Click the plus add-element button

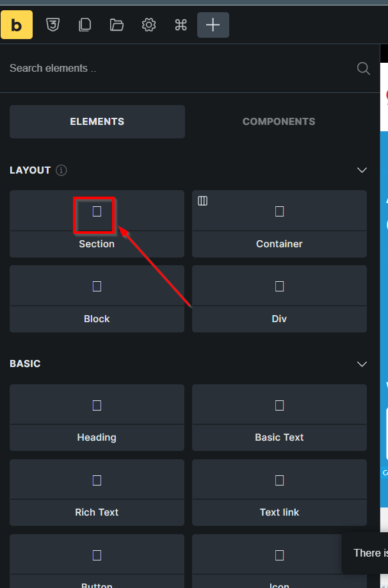[x=213, y=25]
